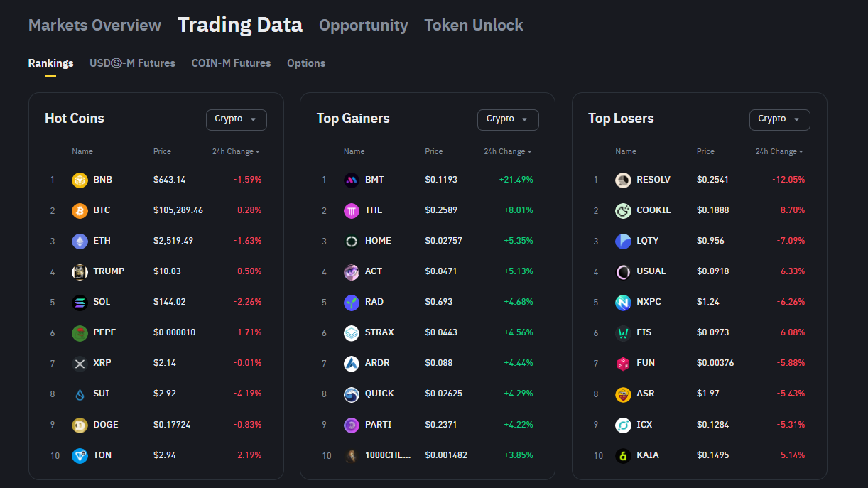This screenshot has height=488, width=868.
Task: Switch to the Options tab
Action: click(x=306, y=63)
